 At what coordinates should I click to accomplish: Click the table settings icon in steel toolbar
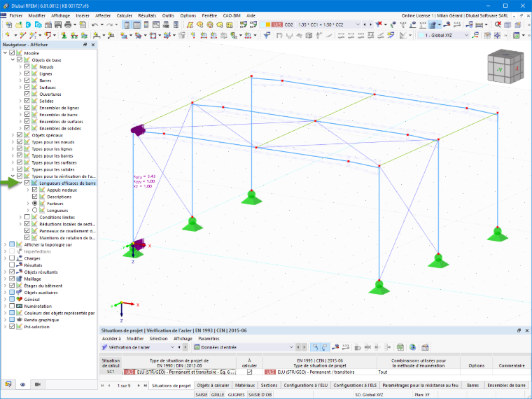[x=425, y=347]
